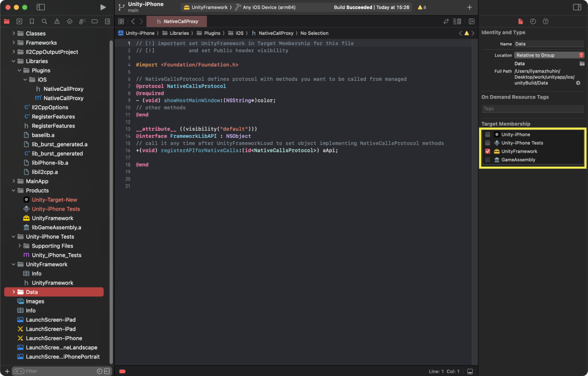Collapse the Libraries folder
Image resolution: width=588 pixels, height=376 pixels.
coord(13,61)
